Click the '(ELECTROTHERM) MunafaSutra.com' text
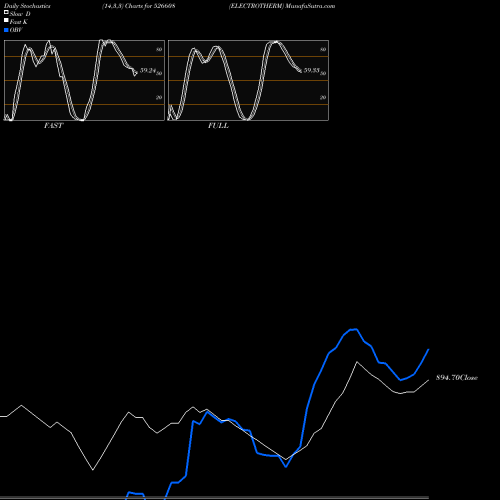This screenshot has height=500, width=500. pyautogui.click(x=282, y=6)
